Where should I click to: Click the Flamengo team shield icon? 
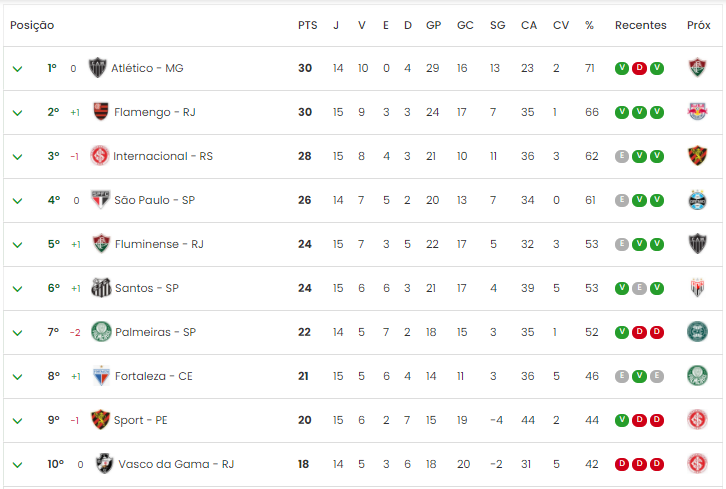(100, 112)
